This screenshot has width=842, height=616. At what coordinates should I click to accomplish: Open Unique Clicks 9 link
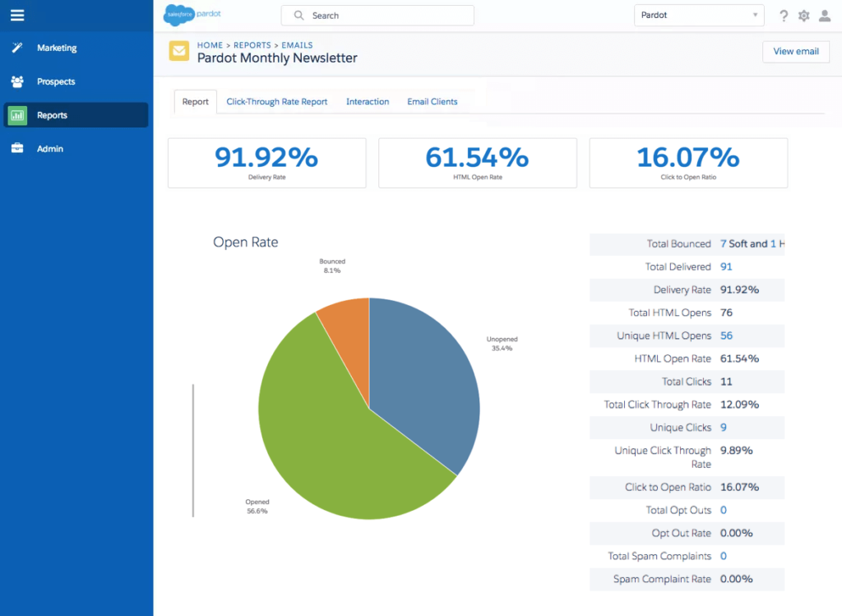(x=724, y=428)
